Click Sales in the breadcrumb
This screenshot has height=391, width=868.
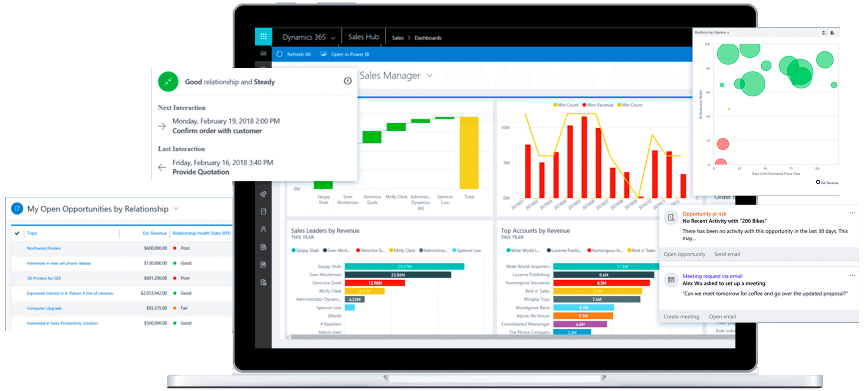click(398, 38)
